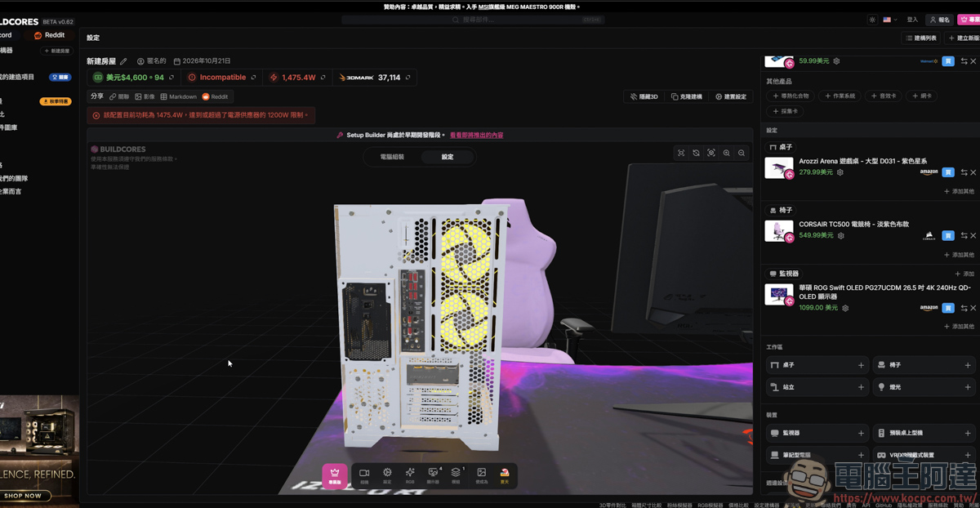Edit the build name with pencil icon
The width and height of the screenshot is (980, 508).
coord(123,61)
